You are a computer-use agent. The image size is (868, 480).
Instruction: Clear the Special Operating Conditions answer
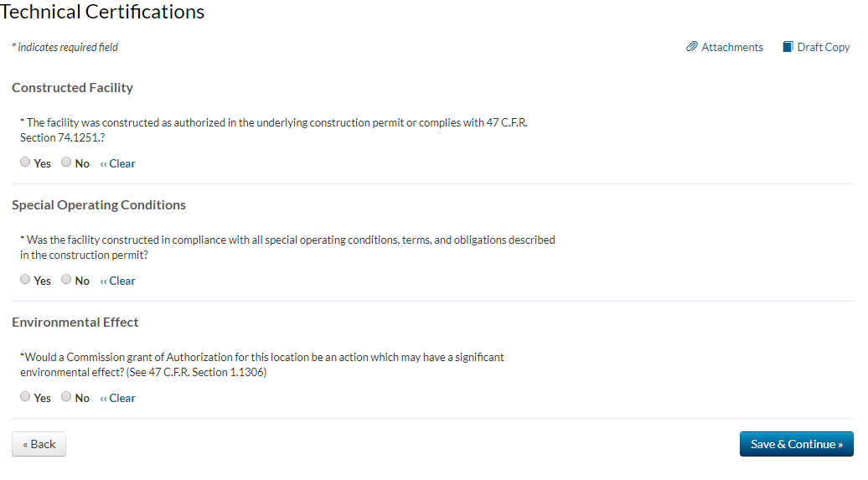pyautogui.click(x=118, y=281)
